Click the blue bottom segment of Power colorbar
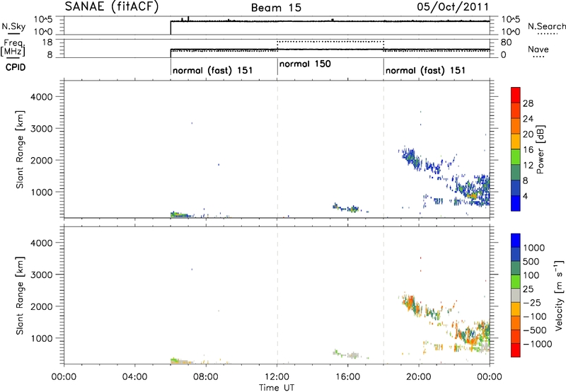This screenshot has height=392, width=566. point(516,203)
